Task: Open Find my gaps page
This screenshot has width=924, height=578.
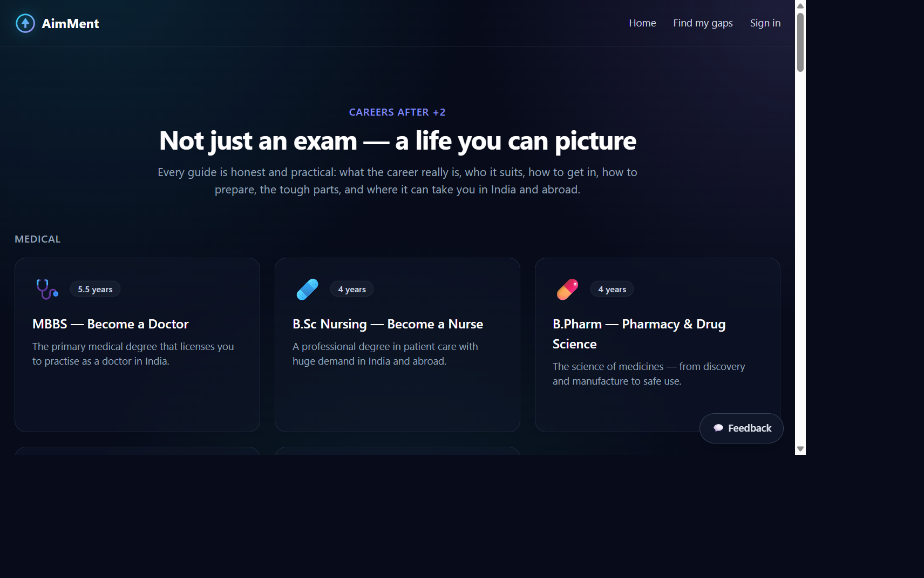Action: pos(703,23)
